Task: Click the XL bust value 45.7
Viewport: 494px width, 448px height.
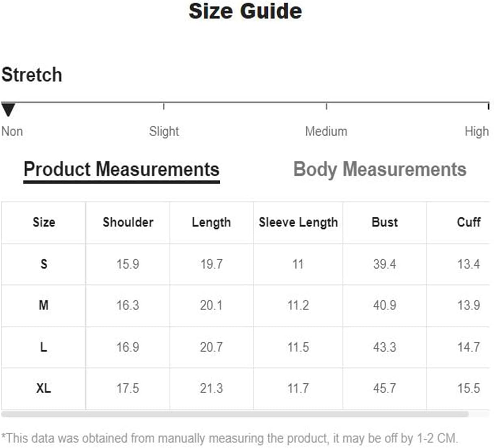Action: coord(385,388)
